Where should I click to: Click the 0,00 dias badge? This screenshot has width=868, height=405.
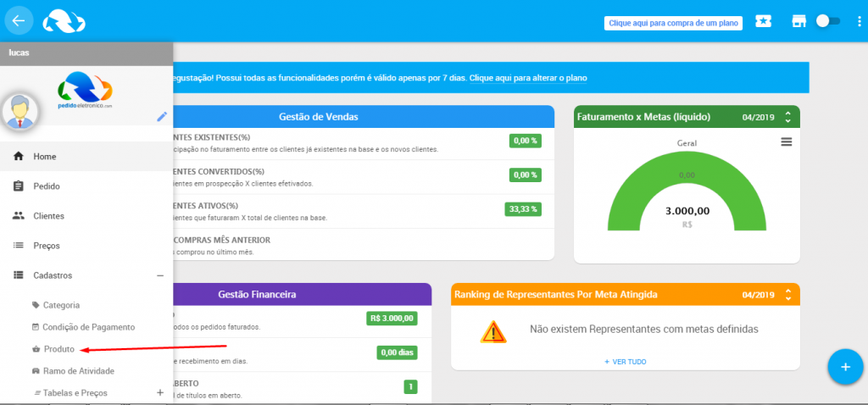397,352
